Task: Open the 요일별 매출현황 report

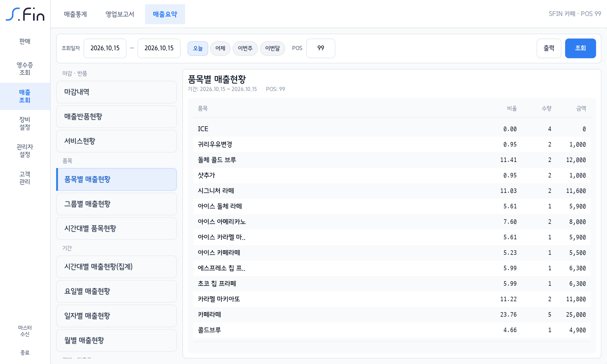Action: pos(117,292)
